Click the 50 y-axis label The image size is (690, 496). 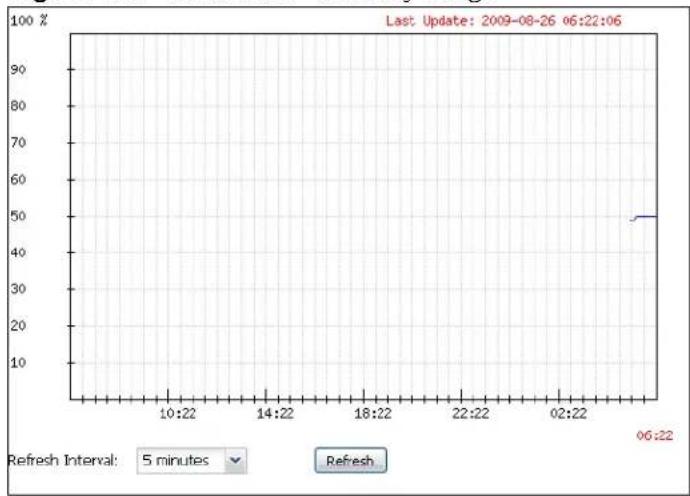click(x=18, y=216)
